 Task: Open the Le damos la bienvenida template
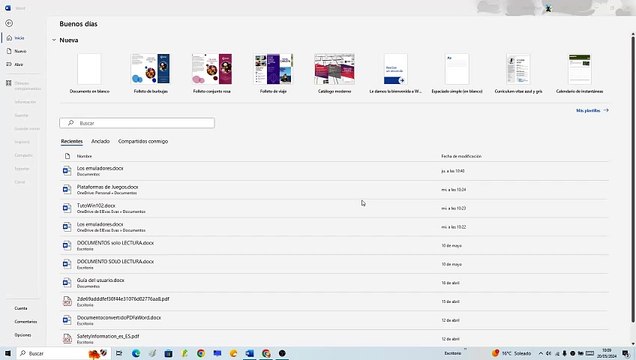[395, 73]
